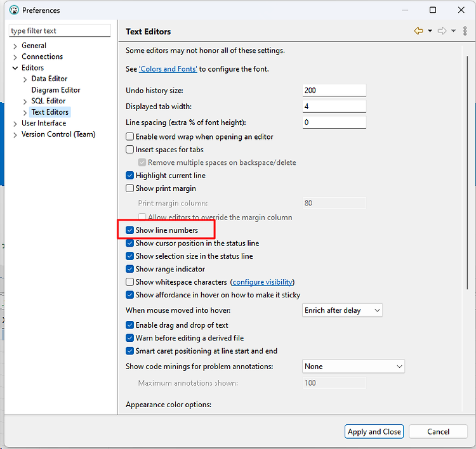Click the Displayed tab width field
The width and height of the screenshot is (476, 449).
click(334, 107)
